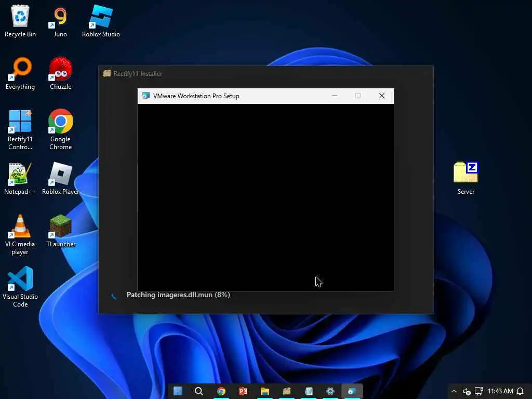Switch to PowerPoint in the taskbar
Image resolution: width=532 pixels, height=399 pixels.
[x=243, y=391]
